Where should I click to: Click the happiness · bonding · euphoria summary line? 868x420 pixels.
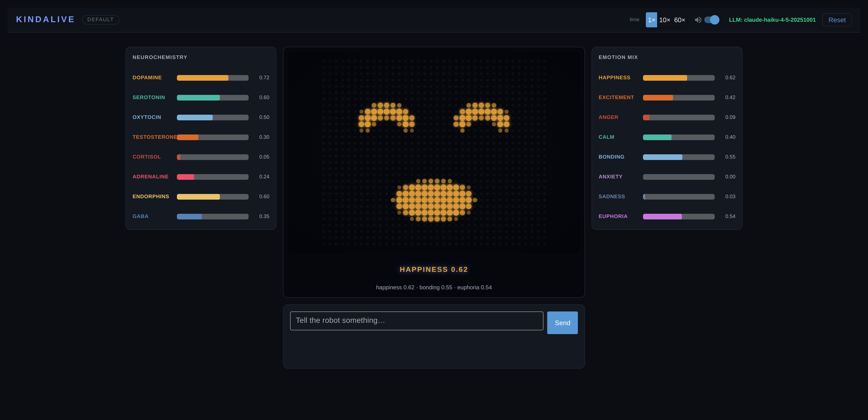pyautogui.click(x=434, y=288)
